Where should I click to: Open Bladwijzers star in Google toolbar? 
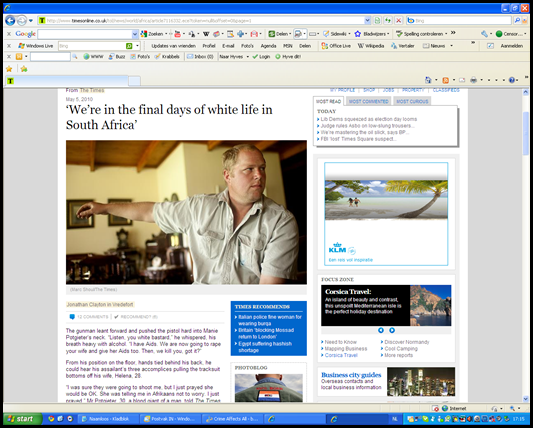[x=371, y=34]
